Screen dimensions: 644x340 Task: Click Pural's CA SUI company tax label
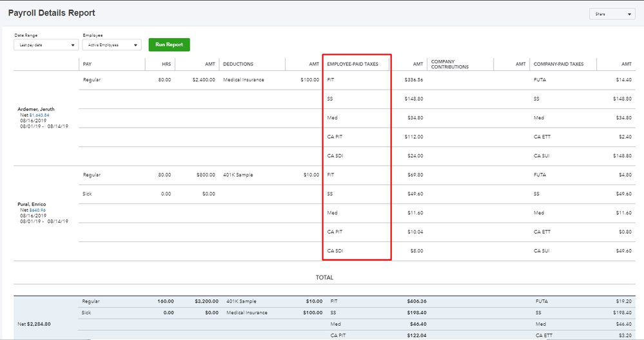click(x=542, y=251)
